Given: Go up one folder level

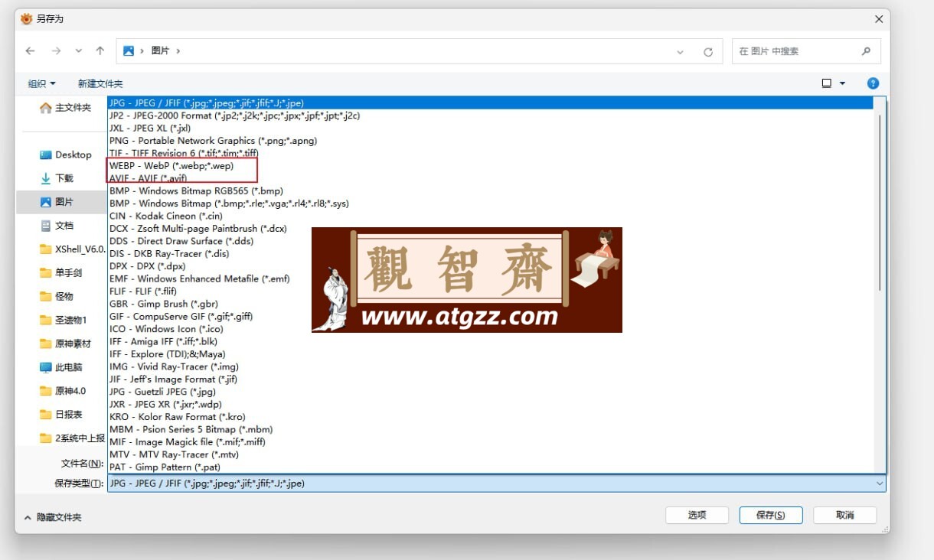Looking at the screenshot, I should pos(100,51).
